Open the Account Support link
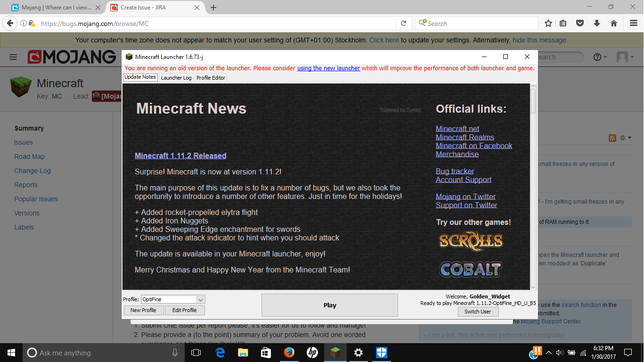Image resolution: width=644 pixels, height=362 pixels. point(464,180)
